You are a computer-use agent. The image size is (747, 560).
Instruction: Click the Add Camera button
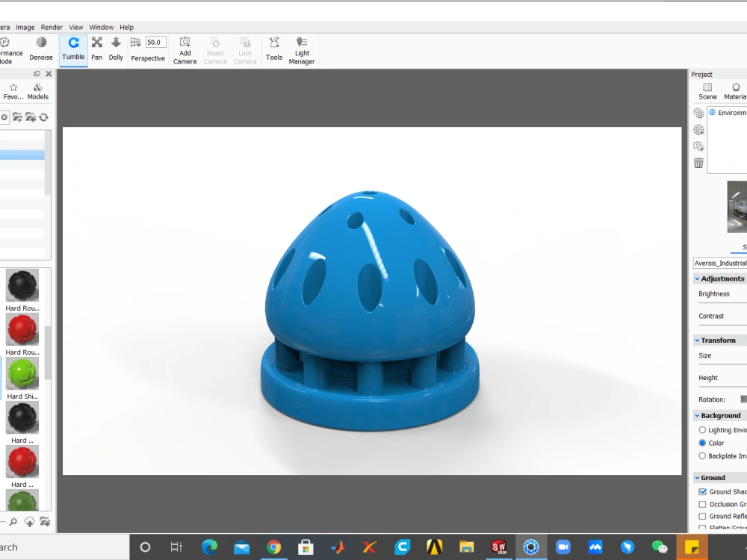click(185, 51)
